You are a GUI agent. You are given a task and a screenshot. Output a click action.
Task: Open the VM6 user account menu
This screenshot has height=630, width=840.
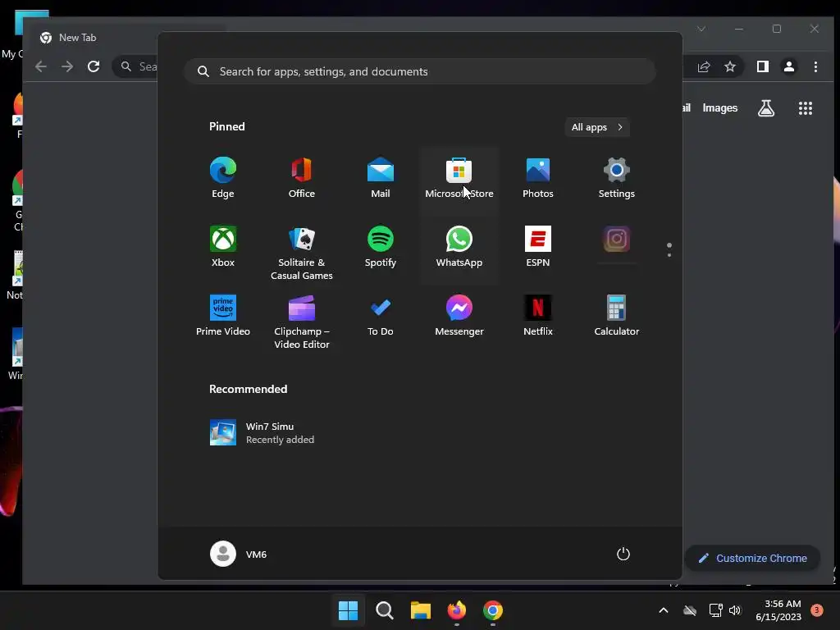coord(239,554)
